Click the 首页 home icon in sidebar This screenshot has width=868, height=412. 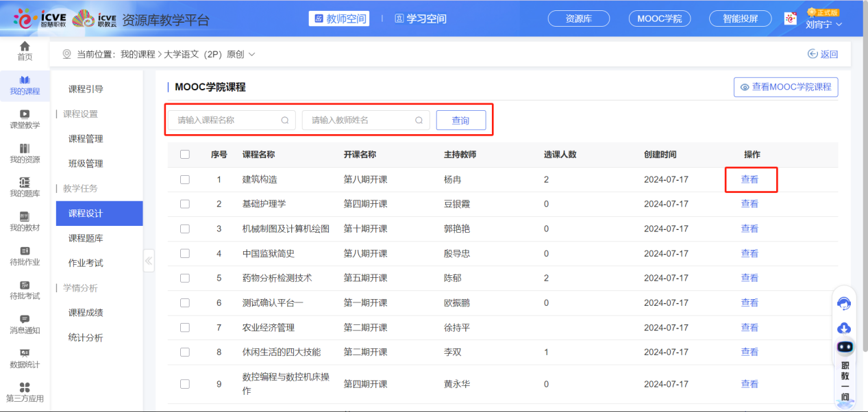tap(25, 47)
